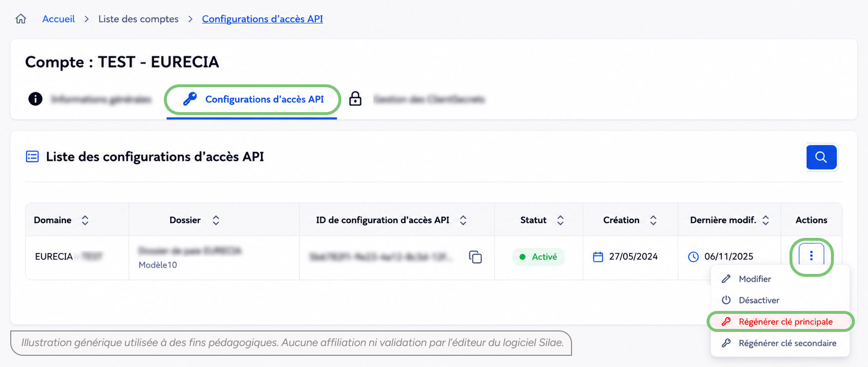Click the Modèle10 text in Dossier cell
Image resolution: width=868 pixels, height=367 pixels.
(x=158, y=265)
